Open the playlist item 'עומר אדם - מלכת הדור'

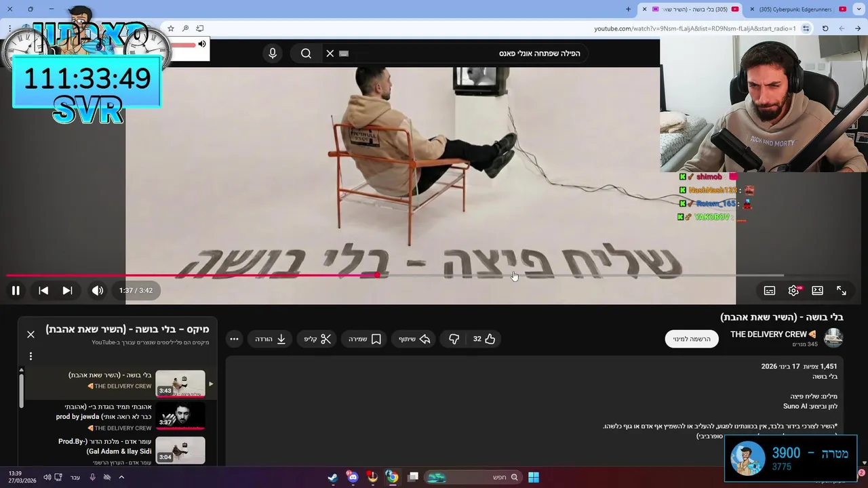[x=104, y=446]
